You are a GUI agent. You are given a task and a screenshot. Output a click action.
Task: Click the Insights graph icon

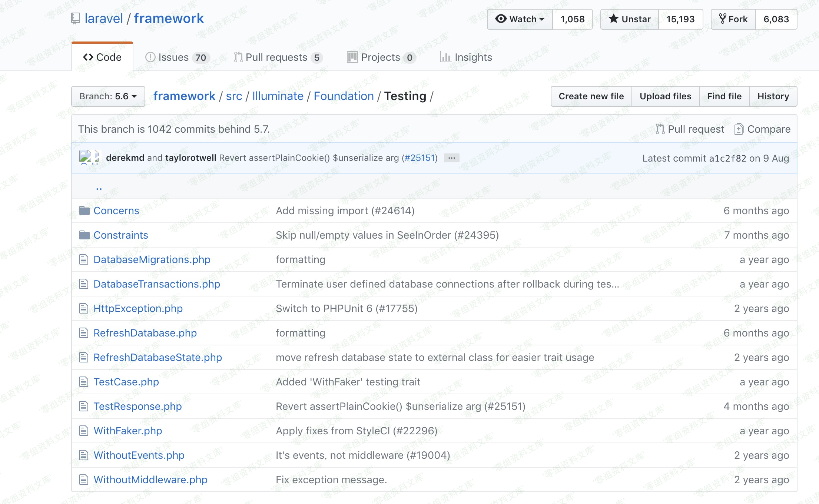click(x=445, y=57)
